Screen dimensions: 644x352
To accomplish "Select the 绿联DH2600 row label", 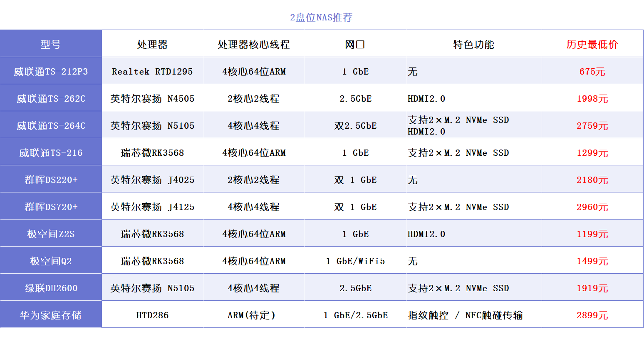I will (51, 287).
